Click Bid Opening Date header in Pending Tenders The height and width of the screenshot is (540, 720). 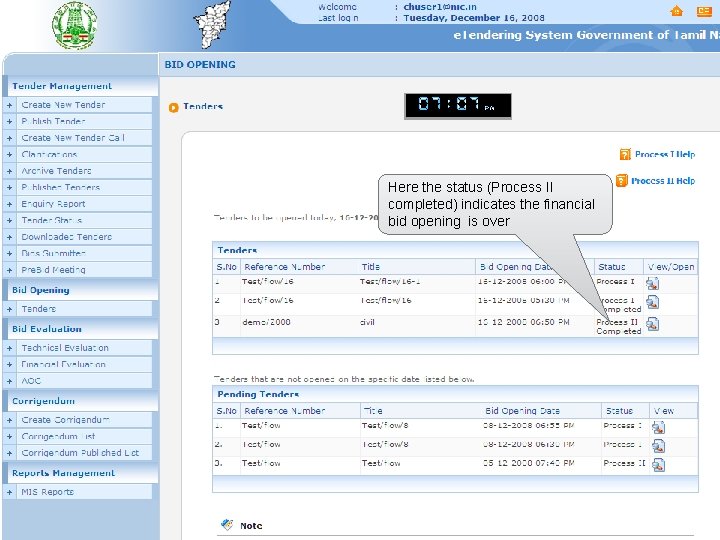[523, 411]
